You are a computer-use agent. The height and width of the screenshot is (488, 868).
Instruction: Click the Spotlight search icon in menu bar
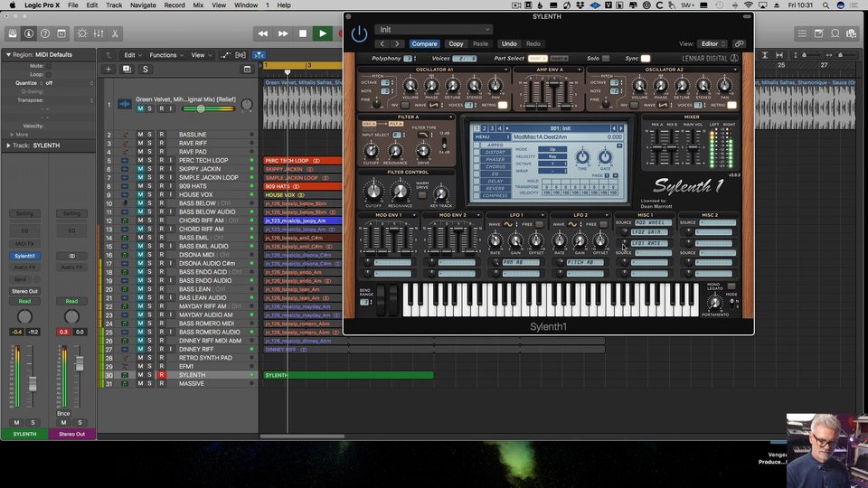coord(826,5)
